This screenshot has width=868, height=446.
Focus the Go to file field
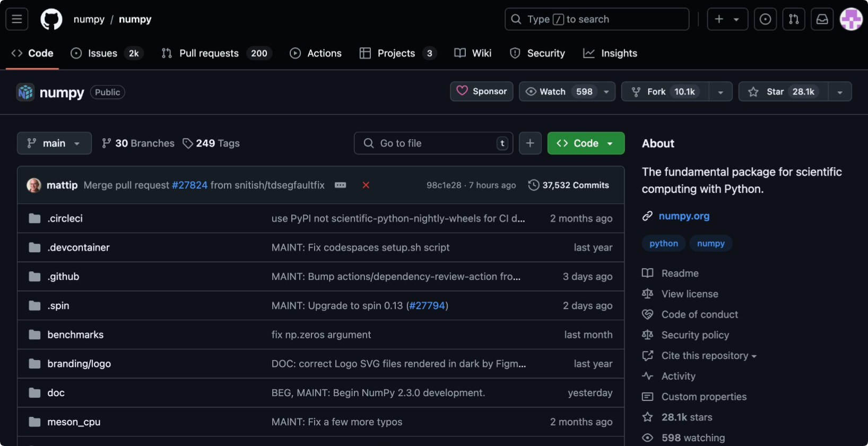[x=433, y=143]
